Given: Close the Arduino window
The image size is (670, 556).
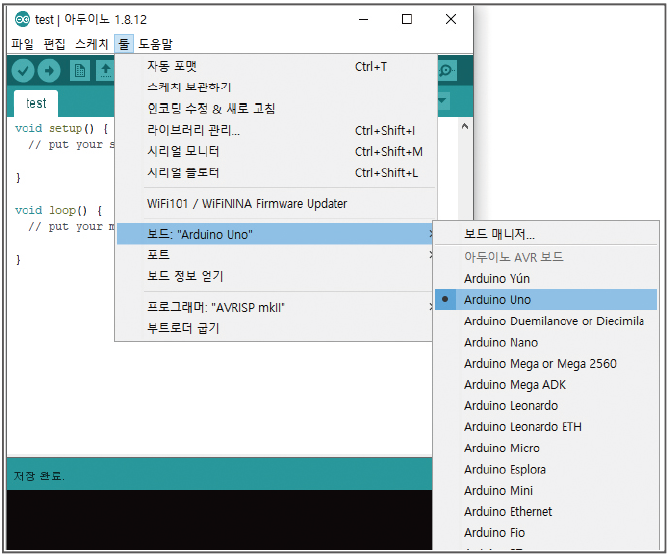Looking at the screenshot, I should point(451,19).
